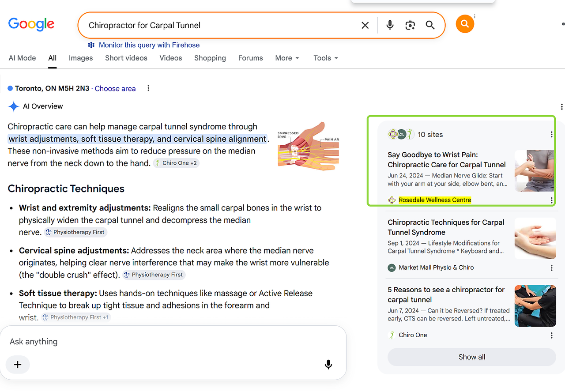
Task: Open three-dot menu beside 10 sites
Action: 551,135
